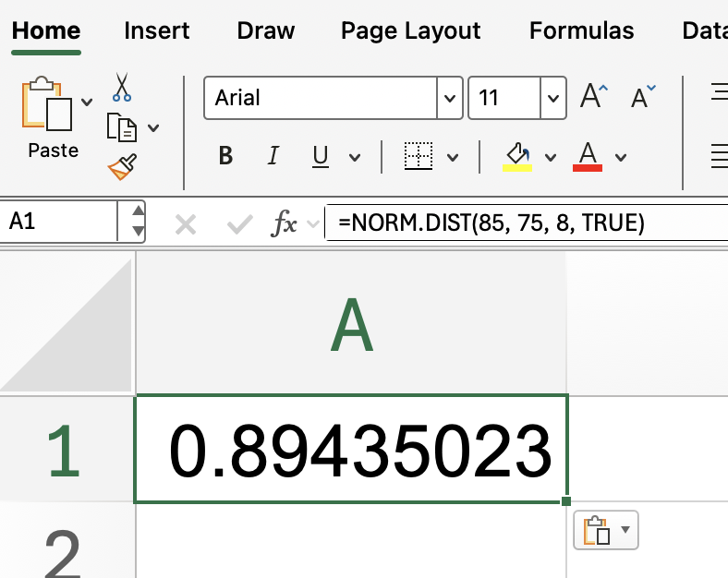728x578 pixels.
Task: Click the Borders icon
Action: (419, 156)
